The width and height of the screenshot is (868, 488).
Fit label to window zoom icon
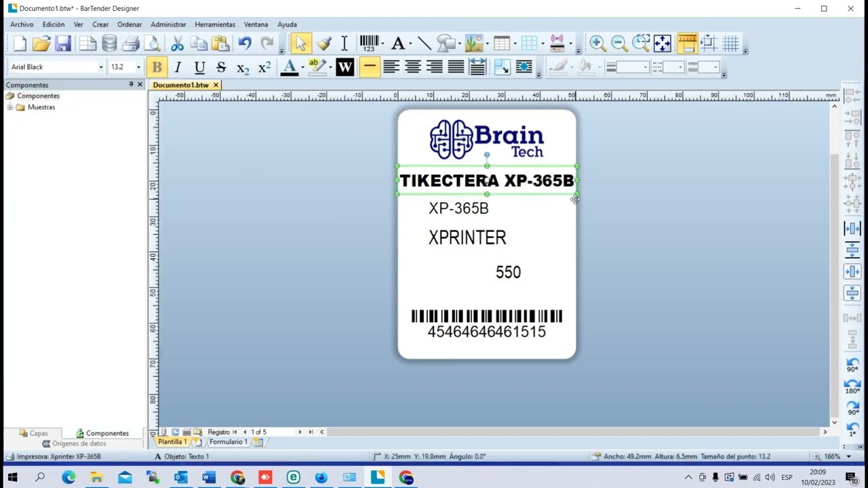coord(663,44)
